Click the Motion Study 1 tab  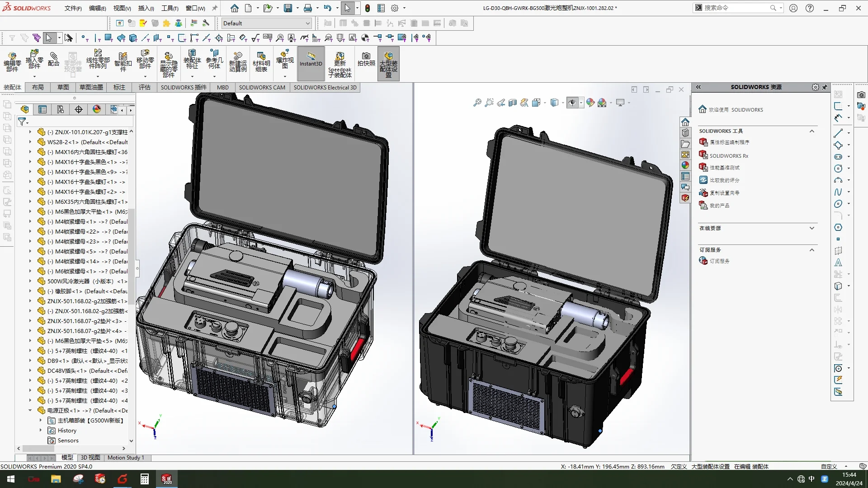126,458
